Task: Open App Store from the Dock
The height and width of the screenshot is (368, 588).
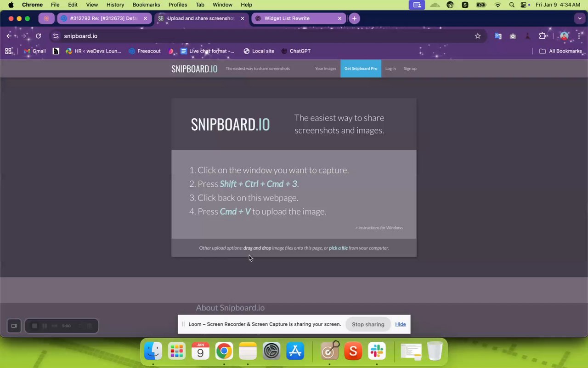Action: point(295,351)
